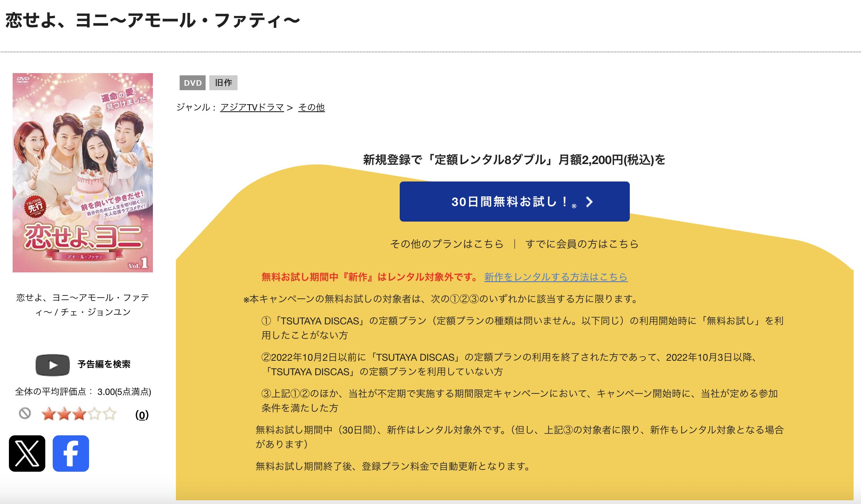Click the 旧作 badge
Screen dimensions: 861x504
click(223, 83)
